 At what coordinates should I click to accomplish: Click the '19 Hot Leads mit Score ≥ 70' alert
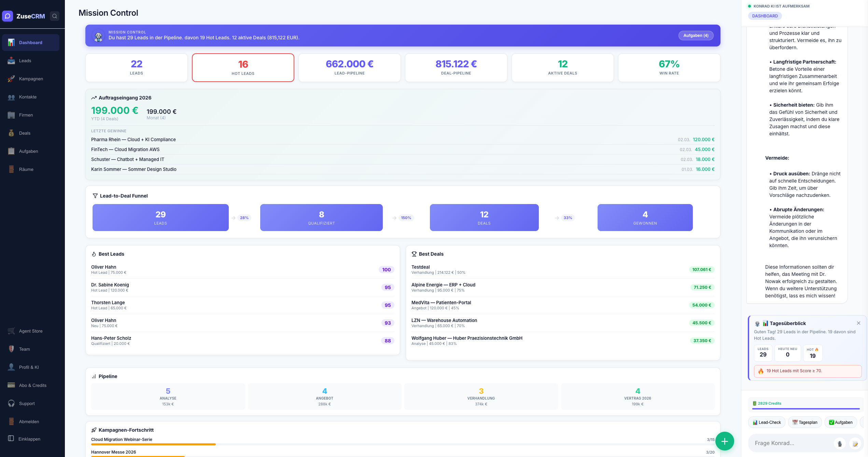[808, 371]
